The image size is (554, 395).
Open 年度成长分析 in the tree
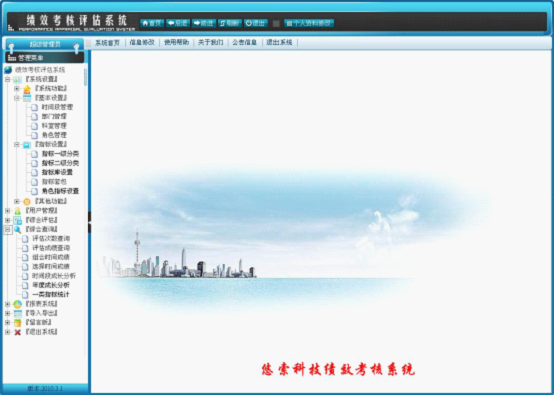coord(51,285)
